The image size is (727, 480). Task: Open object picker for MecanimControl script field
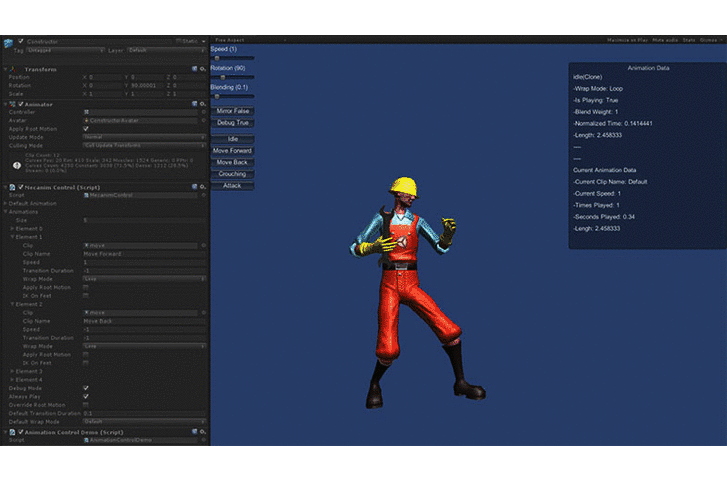coord(203,195)
